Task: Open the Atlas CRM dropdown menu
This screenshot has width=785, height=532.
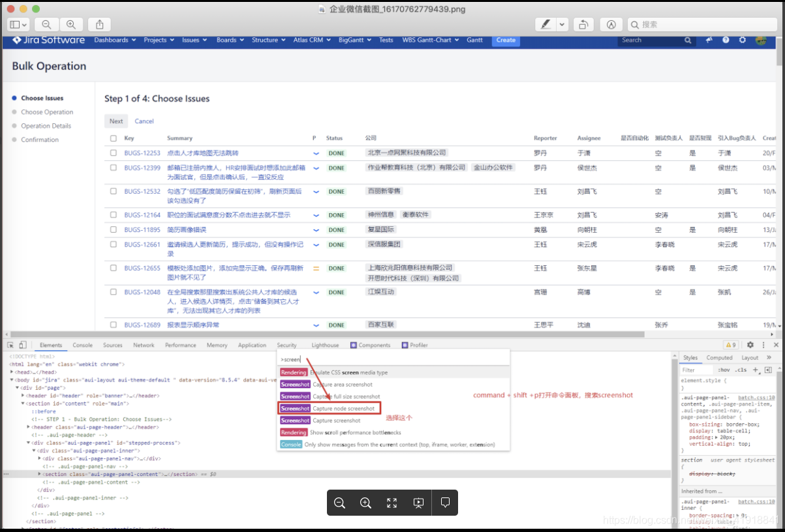Action: click(x=312, y=40)
